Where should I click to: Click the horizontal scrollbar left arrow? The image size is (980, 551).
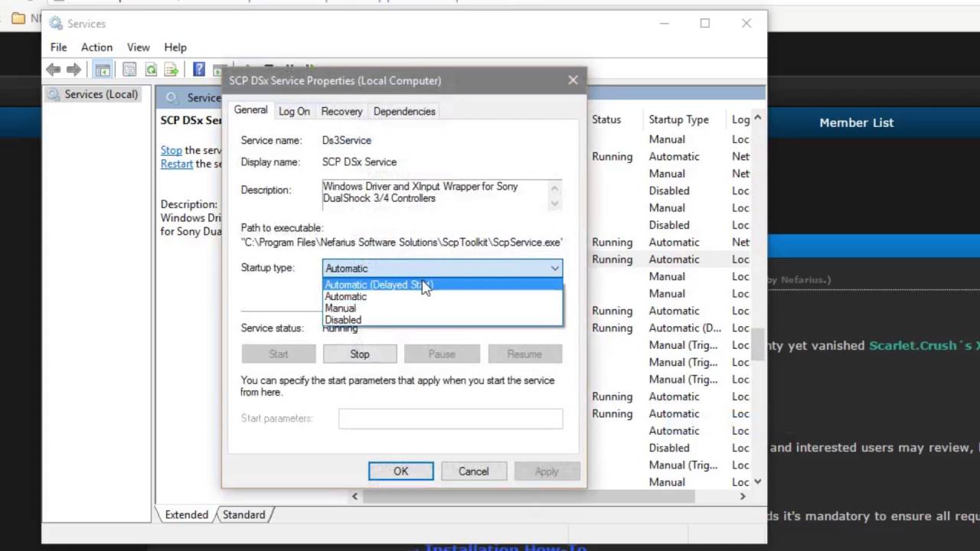(354, 497)
